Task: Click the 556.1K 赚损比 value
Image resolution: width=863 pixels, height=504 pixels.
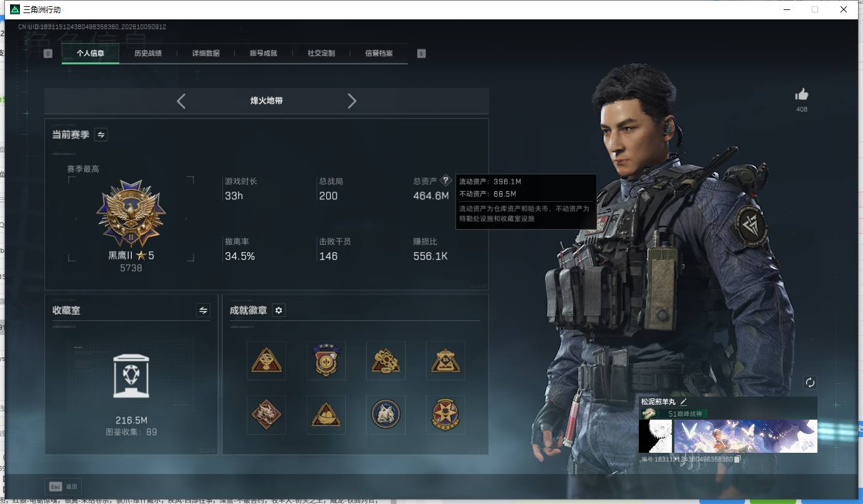Action: point(430,256)
